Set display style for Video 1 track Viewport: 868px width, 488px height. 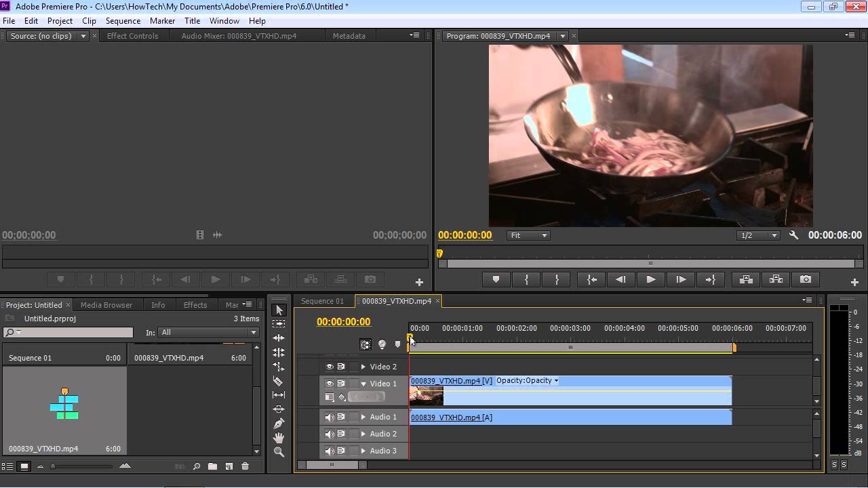330,397
